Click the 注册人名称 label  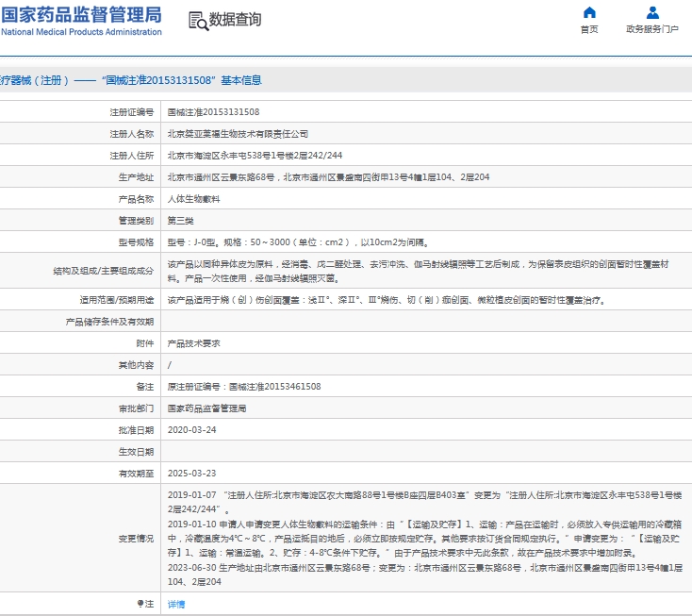[131, 134]
